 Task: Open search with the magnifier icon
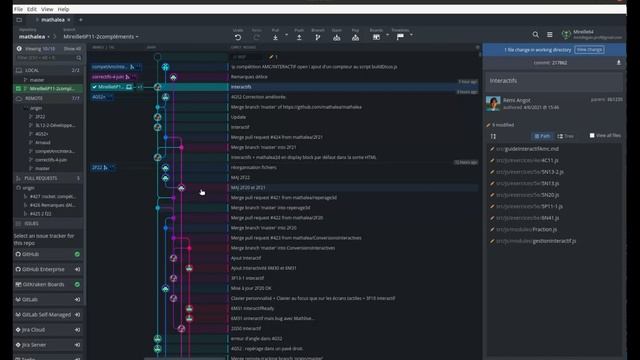click(x=536, y=35)
